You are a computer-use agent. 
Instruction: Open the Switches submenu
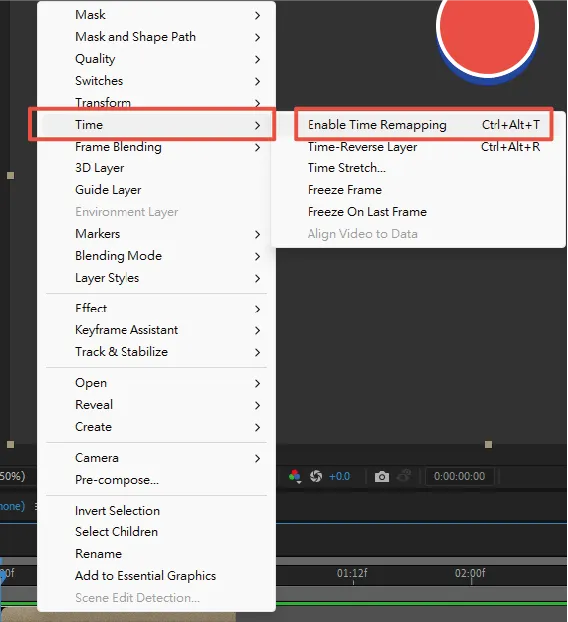click(156, 81)
